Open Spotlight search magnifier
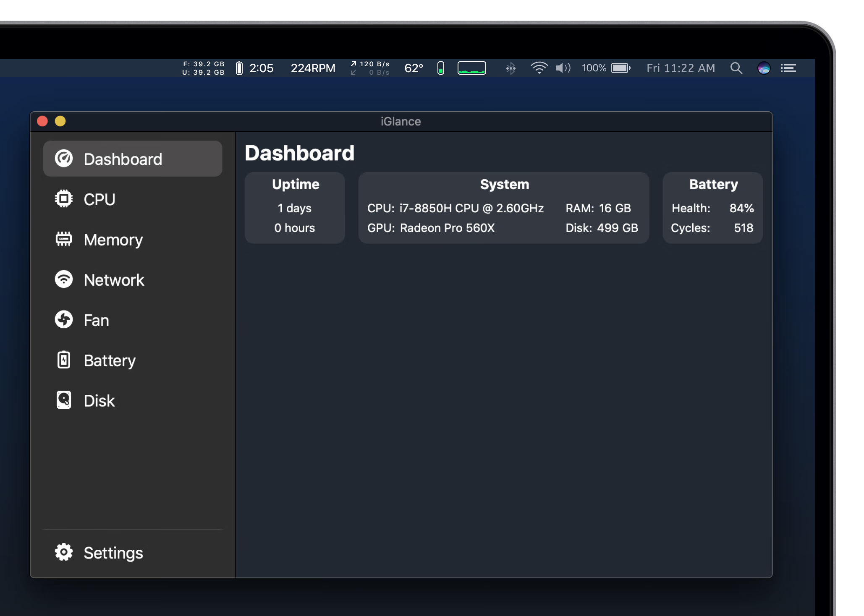864x616 pixels. point(736,68)
